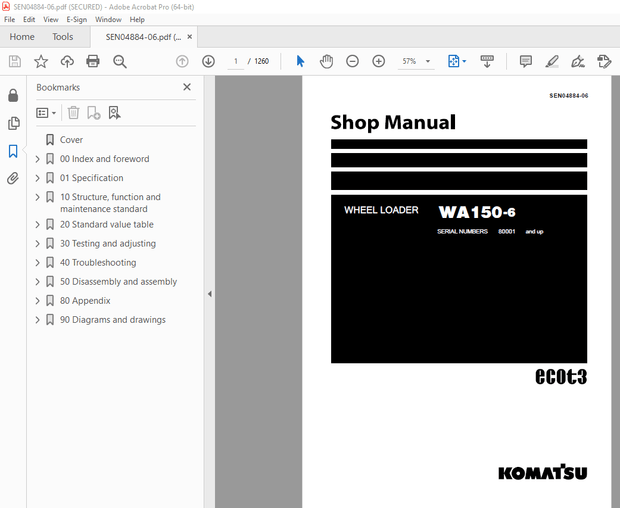This screenshot has width=620, height=508.
Task: Open the sign document pen tool
Action: tap(578, 61)
